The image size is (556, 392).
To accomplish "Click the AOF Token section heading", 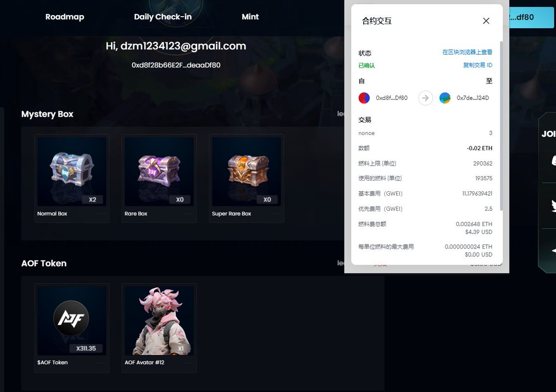I will (44, 263).
